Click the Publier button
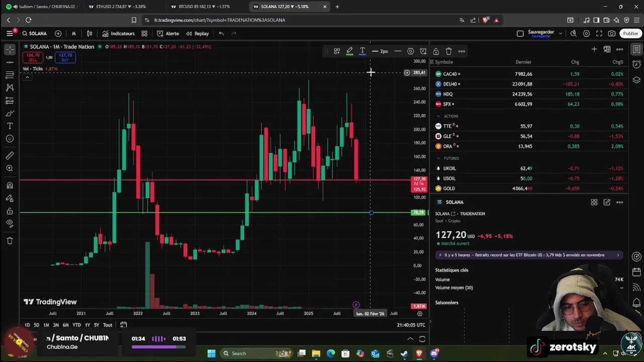The image size is (644, 362). 630,34
